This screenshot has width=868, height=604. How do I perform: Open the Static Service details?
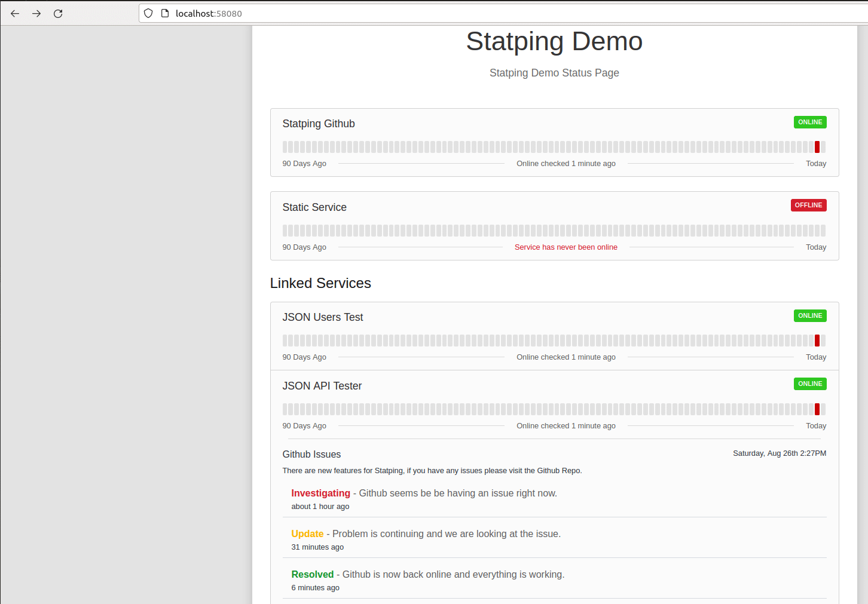click(x=314, y=207)
